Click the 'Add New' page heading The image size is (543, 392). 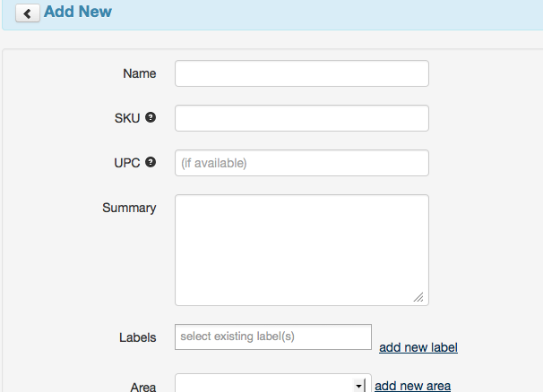click(x=78, y=13)
